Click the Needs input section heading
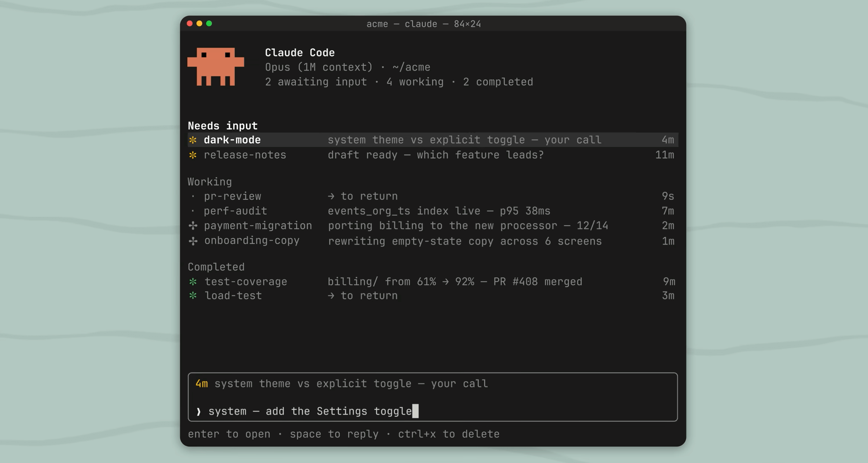Screen dimensions: 868x463 pyautogui.click(x=222, y=126)
